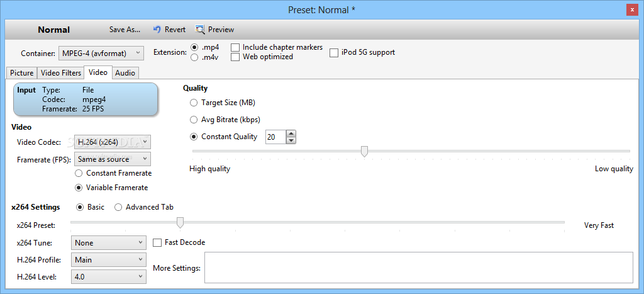Click the Low quality label
The image size is (644, 294).
(x=614, y=169)
